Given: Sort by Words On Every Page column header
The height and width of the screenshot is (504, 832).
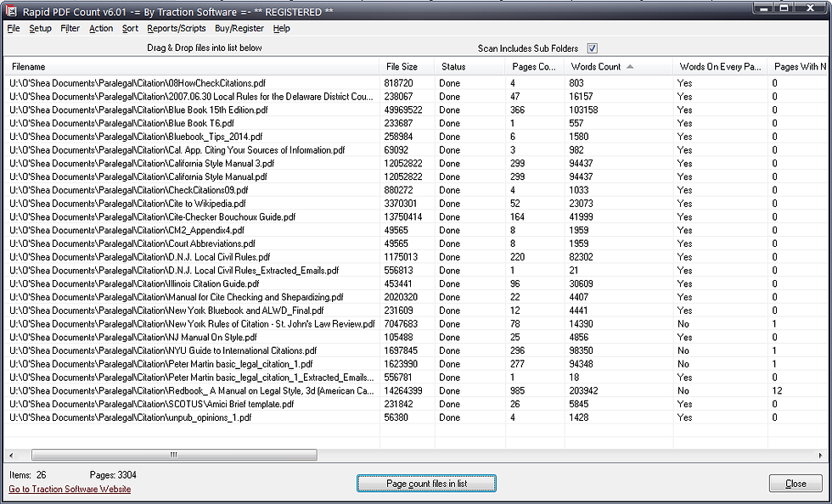Looking at the screenshot, I should [x=720, y=67].
